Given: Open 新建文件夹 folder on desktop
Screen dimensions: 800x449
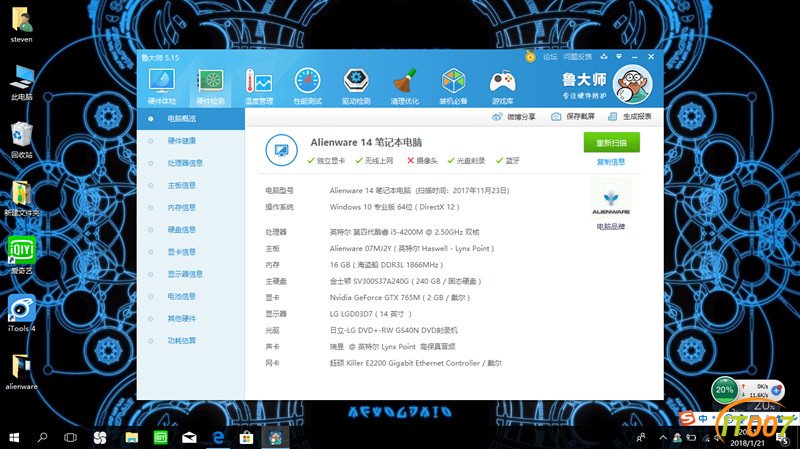Looking at the screenshot, I should [21, 198].
